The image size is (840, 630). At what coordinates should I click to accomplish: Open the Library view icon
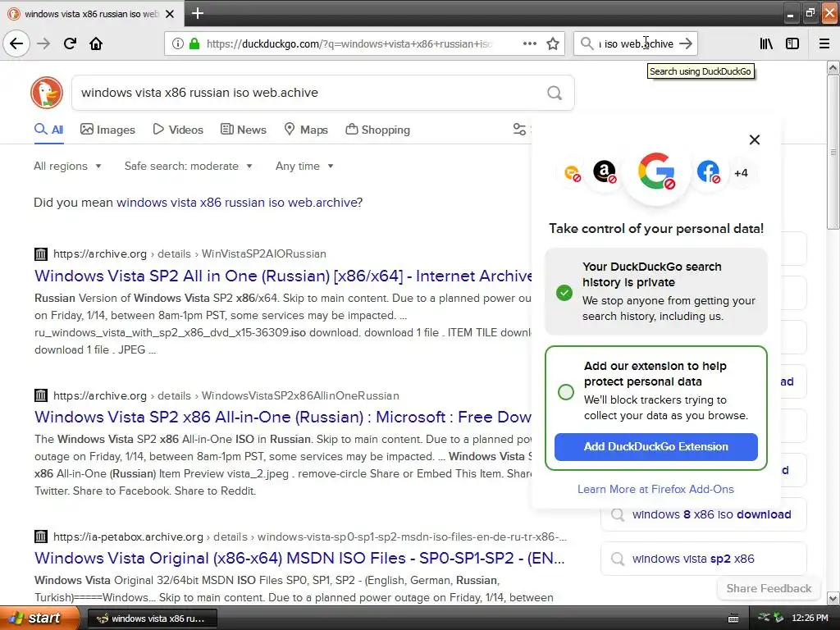click(x=766, y=43)
